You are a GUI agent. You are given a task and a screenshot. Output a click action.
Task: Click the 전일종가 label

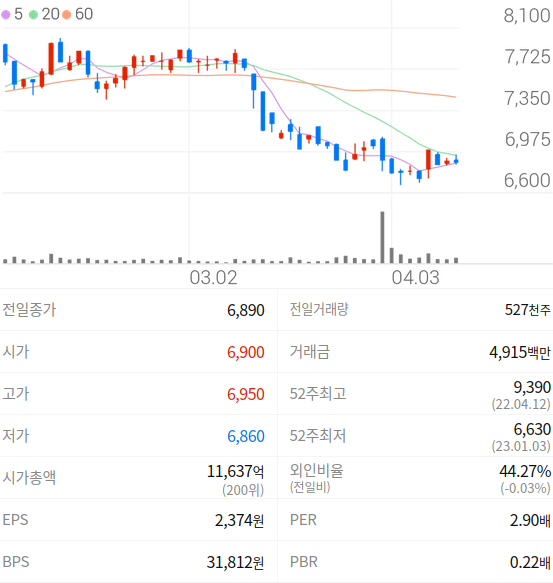point(29,309)
